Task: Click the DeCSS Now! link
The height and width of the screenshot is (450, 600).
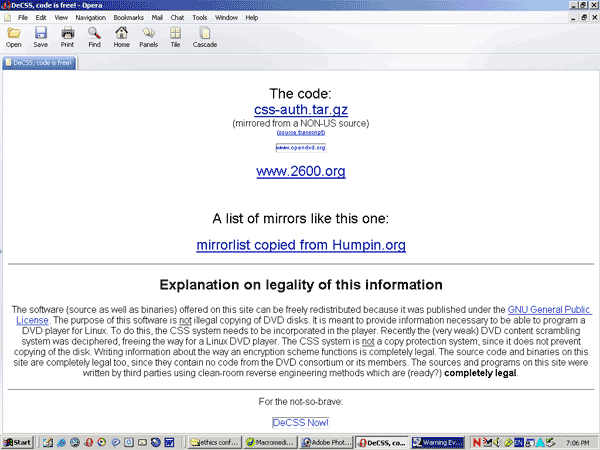Action: tap(301, 422)
